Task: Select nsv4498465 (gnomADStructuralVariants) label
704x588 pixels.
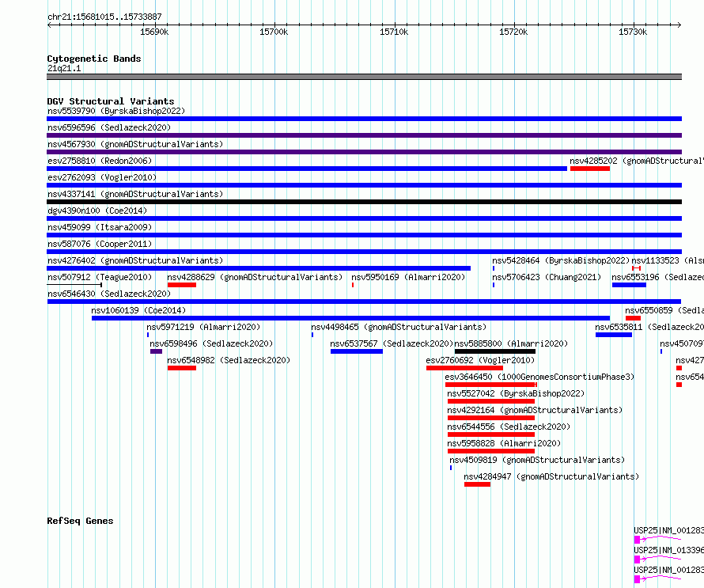Action: pos(399,327)
